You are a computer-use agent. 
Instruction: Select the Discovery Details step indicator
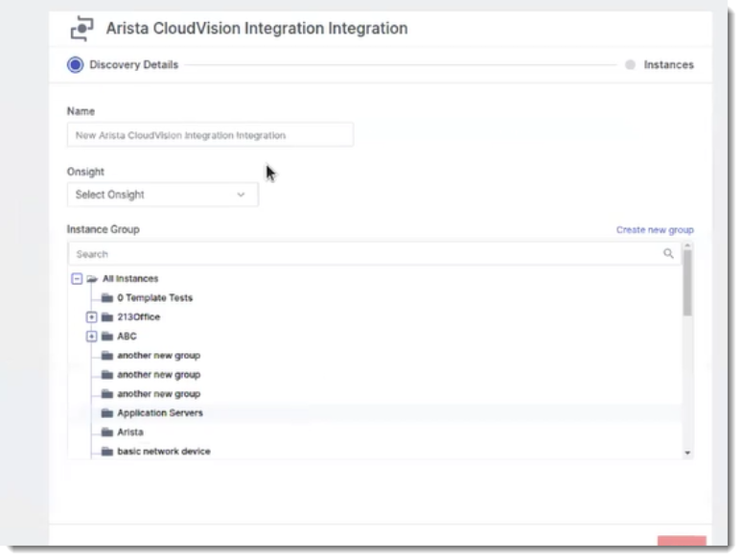[x=75, y=65]
